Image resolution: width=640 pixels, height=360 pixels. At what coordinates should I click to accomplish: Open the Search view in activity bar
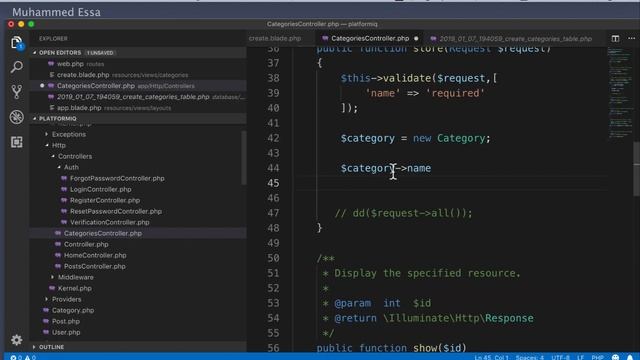pos(16,67)
